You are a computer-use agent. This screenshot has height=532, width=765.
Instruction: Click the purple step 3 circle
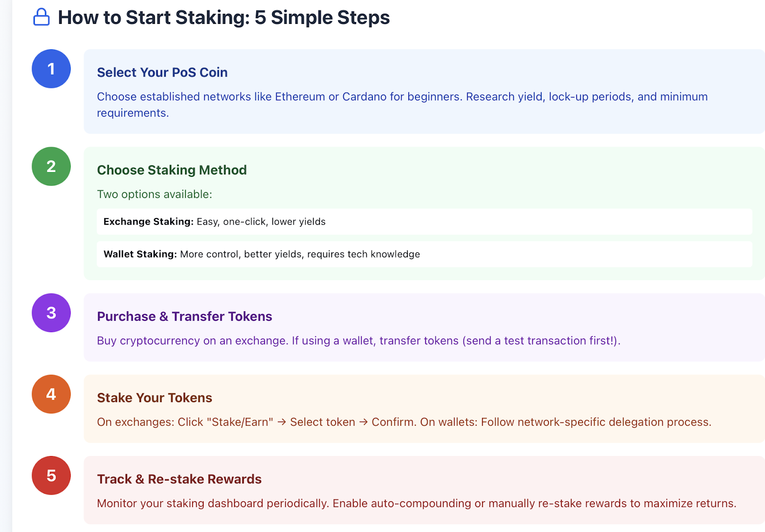(x=51, y=313)
